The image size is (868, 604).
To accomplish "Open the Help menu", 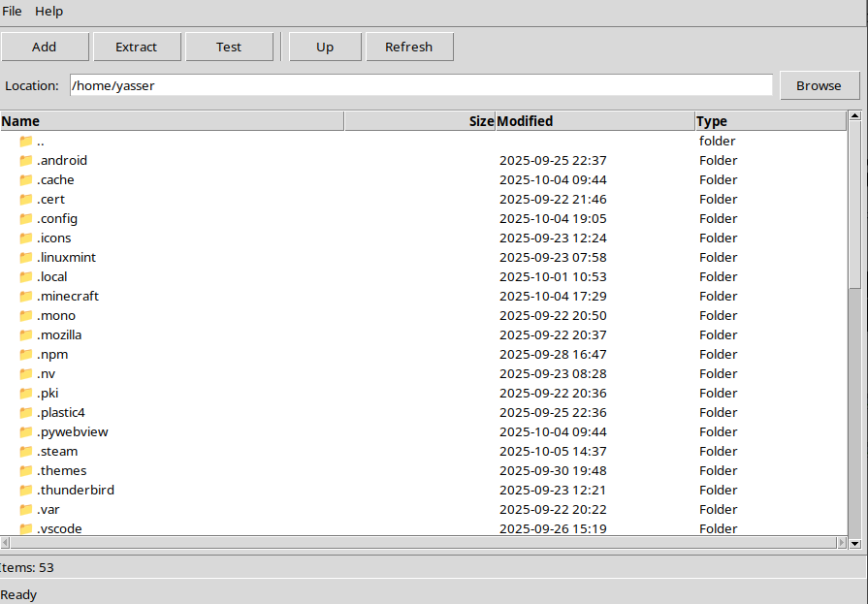I will pos(48,11).
